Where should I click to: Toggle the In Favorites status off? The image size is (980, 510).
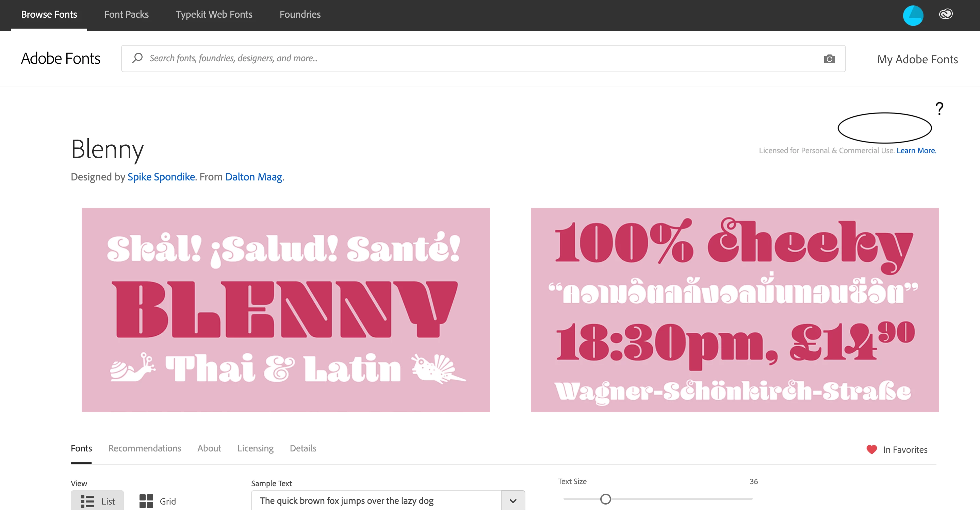pos(905,449)
